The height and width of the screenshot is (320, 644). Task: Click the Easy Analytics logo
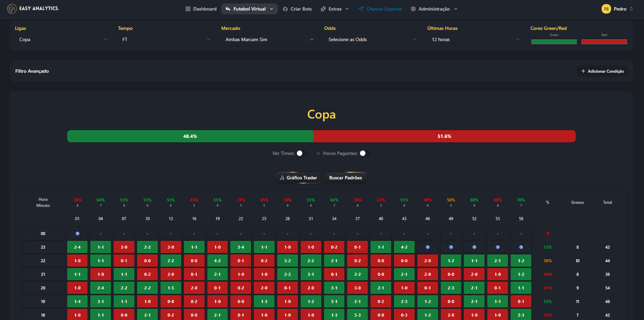[x=33, y=8]
